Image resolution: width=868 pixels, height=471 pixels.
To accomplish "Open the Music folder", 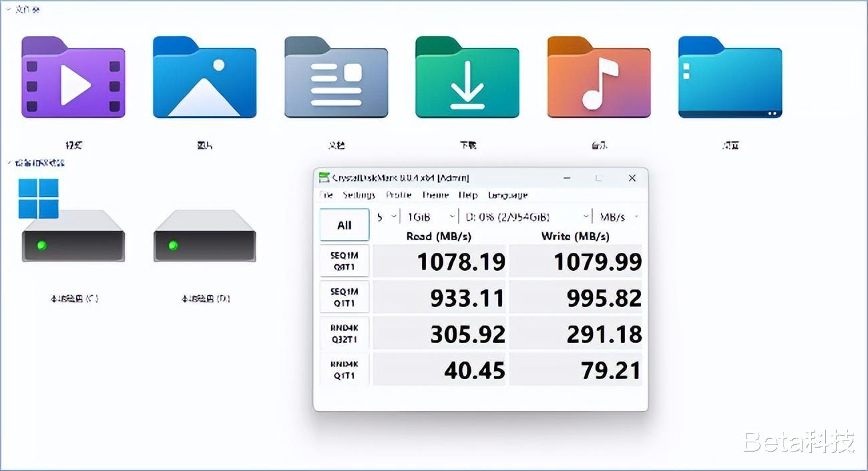I will point(598,80).
